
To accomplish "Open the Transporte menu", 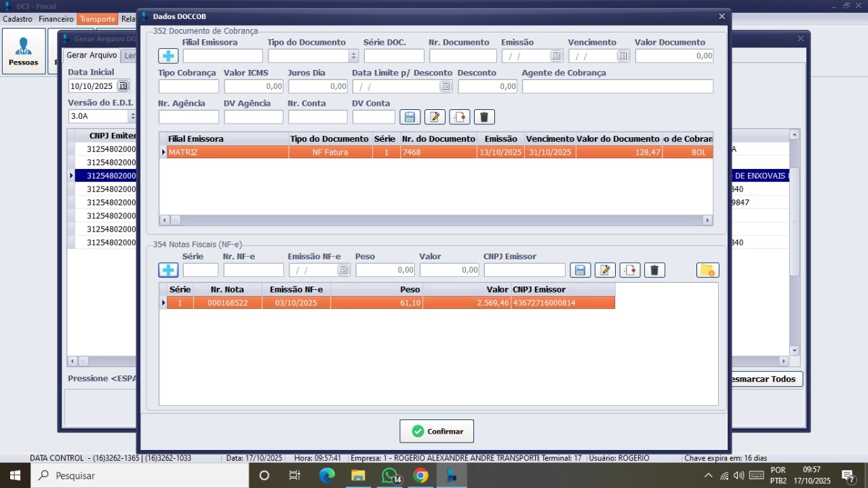I will point(97,19).
